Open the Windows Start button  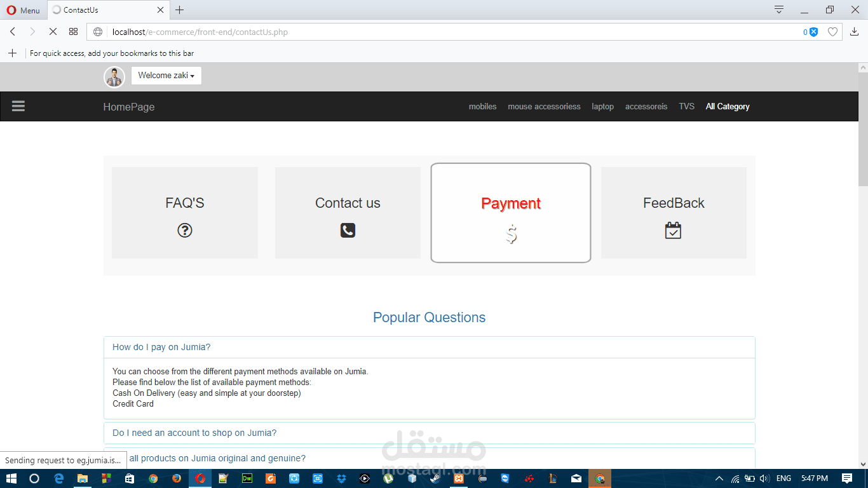tap(11, 478)
